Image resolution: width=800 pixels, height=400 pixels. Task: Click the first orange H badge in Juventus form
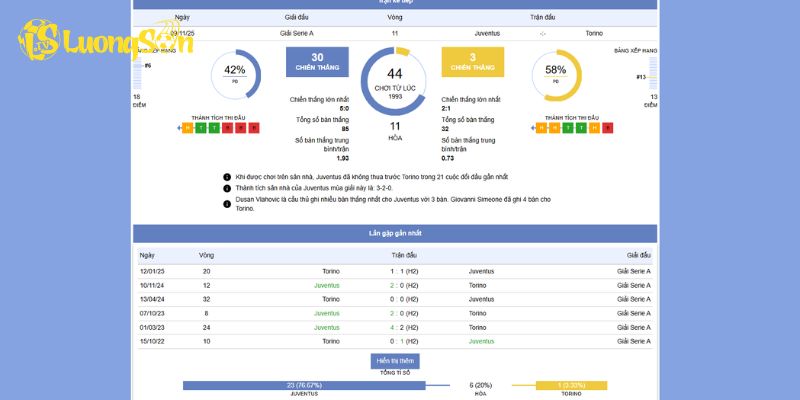[189, 128]
